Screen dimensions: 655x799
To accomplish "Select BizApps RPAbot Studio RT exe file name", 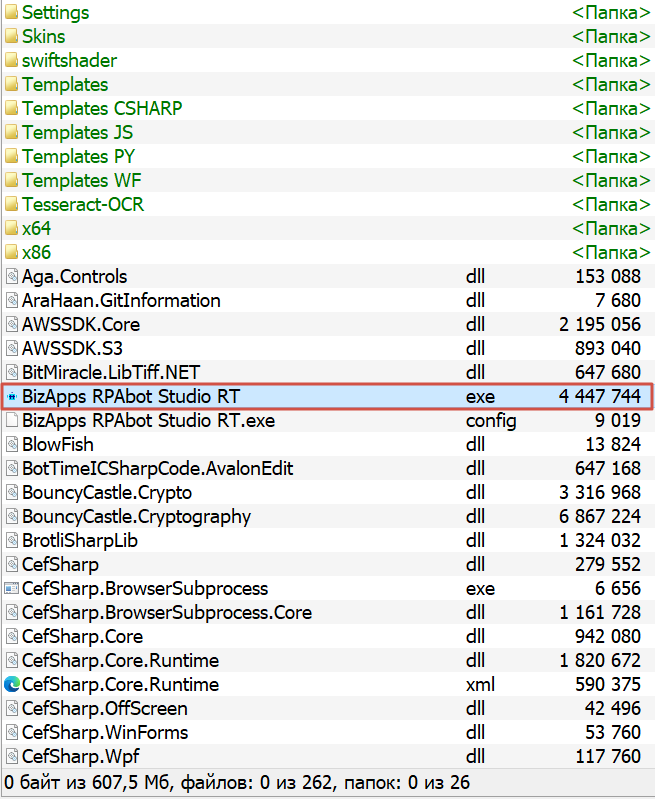I will [131, 396].
